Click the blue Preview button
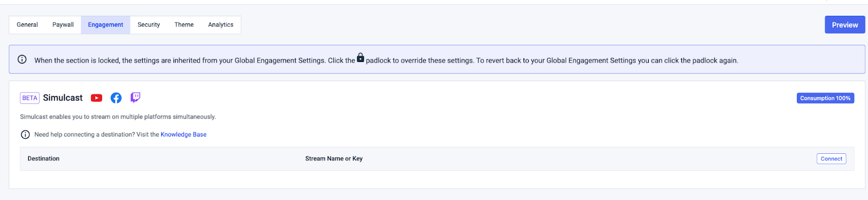Image resolution: width=868 pixels, height=200 pixels. click(845, 25)
